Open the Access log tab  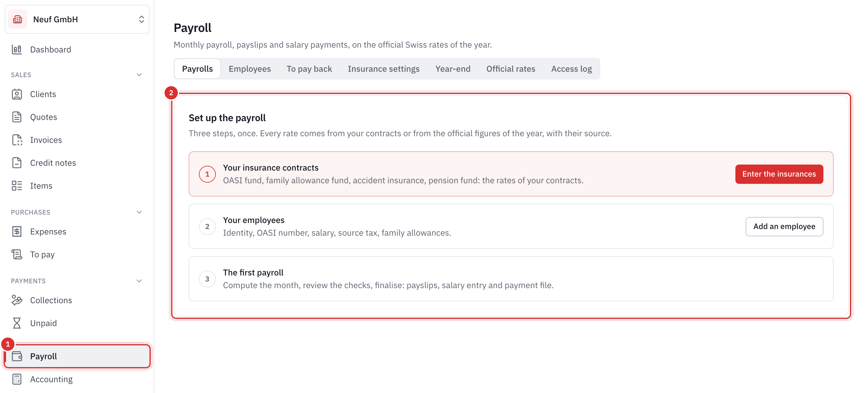[571, 69]
